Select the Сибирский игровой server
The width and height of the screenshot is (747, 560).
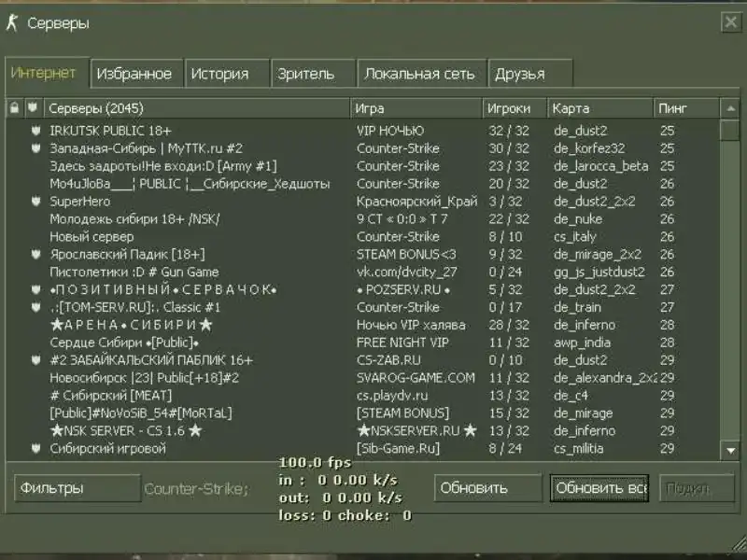[x=362, y=448]
